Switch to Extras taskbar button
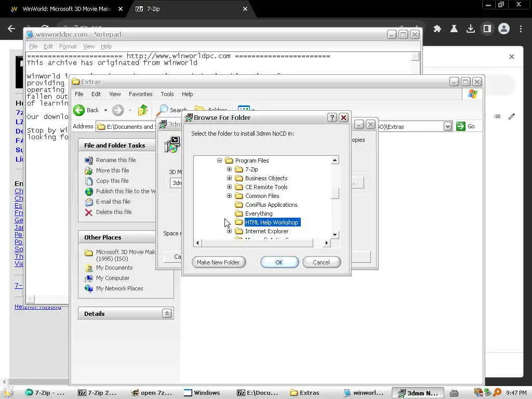This screenshot has height=399, width=532. tap(305, 393)
